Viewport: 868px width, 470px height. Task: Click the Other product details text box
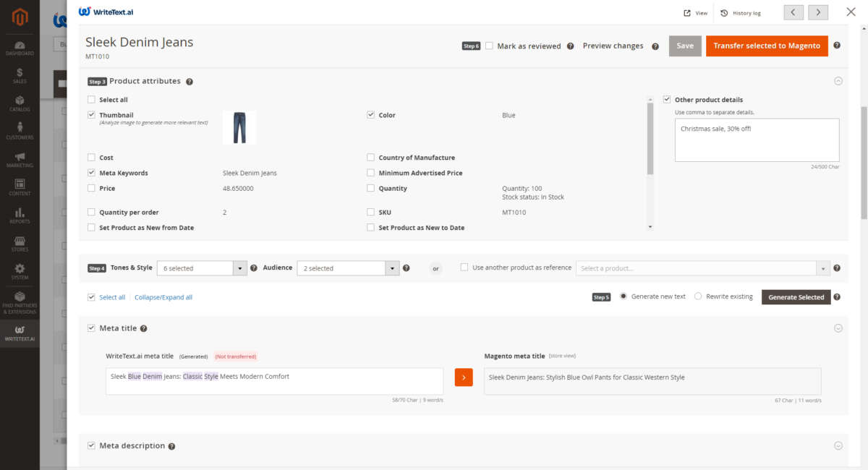click(757, 140)
